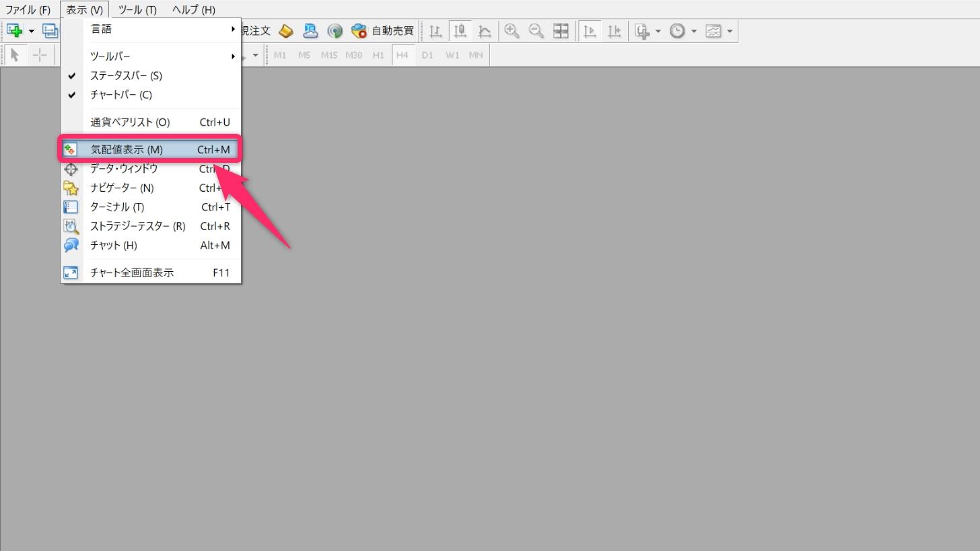Click the zoom in magnifier icon
980x551 pixels.
(x=512, y=31)
